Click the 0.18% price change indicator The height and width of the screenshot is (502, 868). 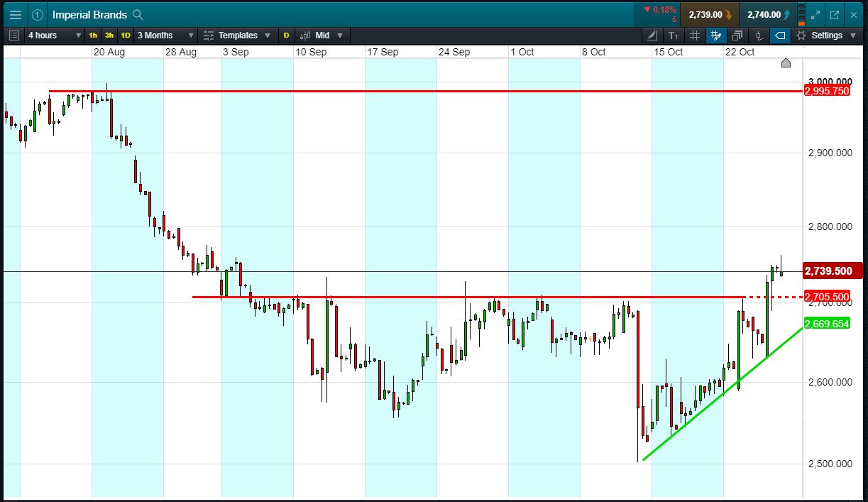click(660, 10)
